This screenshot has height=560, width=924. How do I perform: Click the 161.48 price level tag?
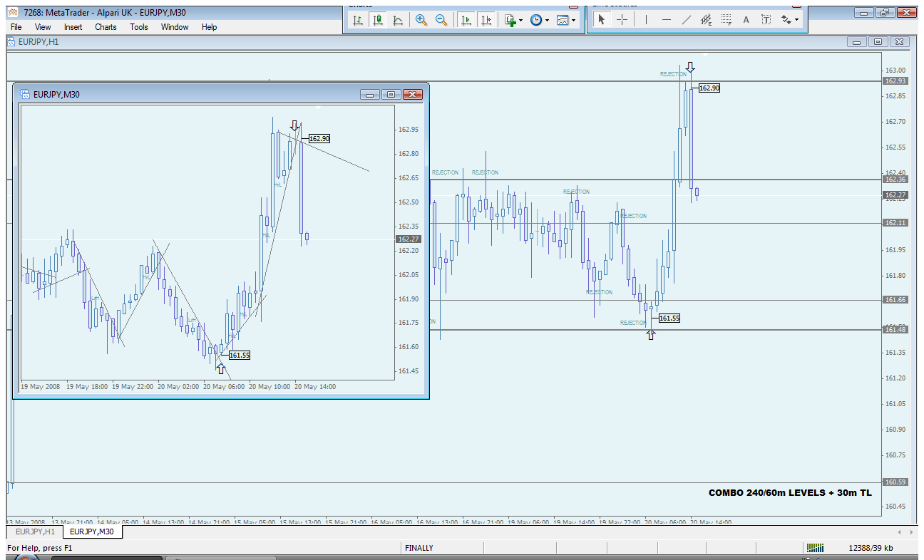click(x=895, y=329)
